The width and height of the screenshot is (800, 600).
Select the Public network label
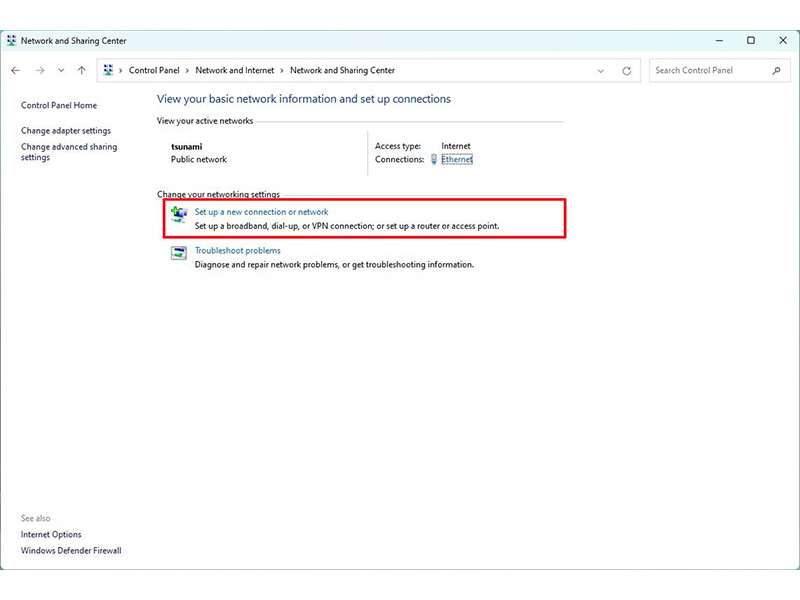pos(198,159)
